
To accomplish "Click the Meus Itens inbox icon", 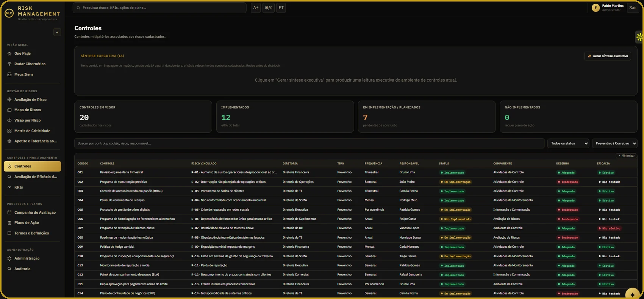I will pos(9,74).
